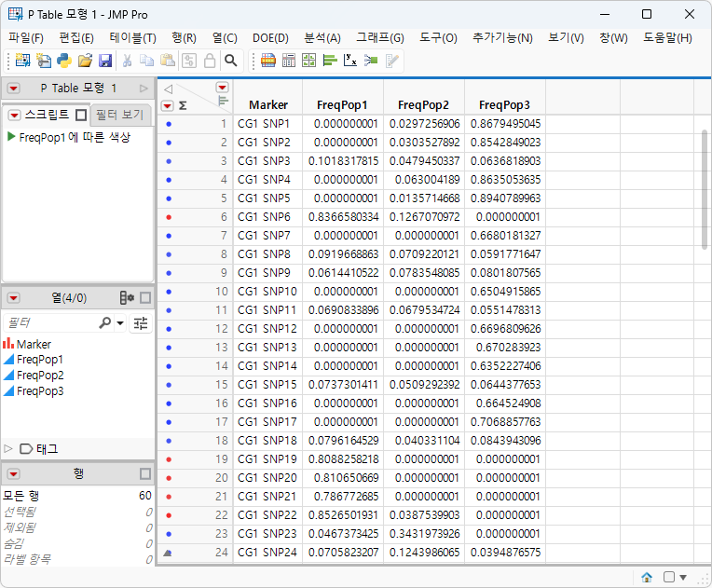Click the magnifier search toolbar icon

click(x=231, y=61)
